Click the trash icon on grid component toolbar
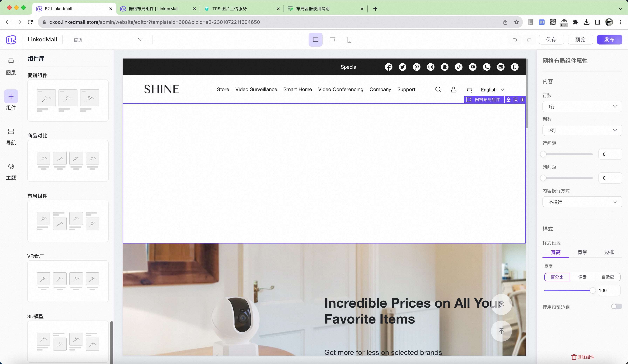Viewport: 628px width, 364px height. (x=522, y=100)
